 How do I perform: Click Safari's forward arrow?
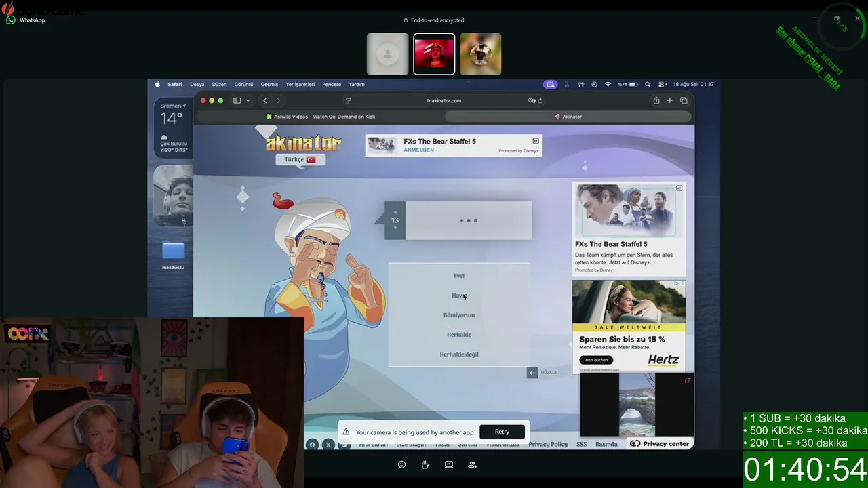[278, 100]
